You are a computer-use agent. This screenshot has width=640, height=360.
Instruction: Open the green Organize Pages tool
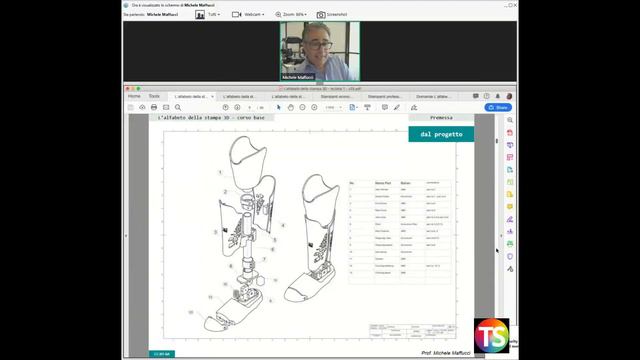pyautogui.click(x=510, y=182)
